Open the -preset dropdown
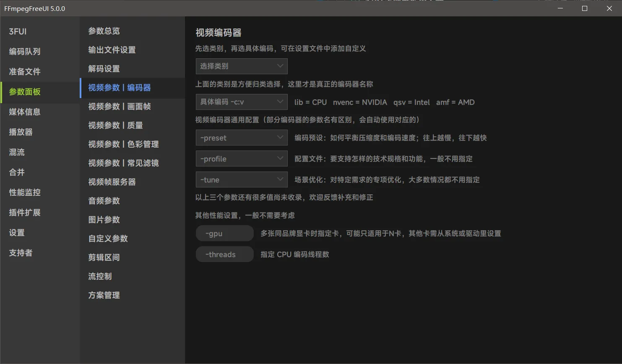The image size is (622, 364). [241, 138]
